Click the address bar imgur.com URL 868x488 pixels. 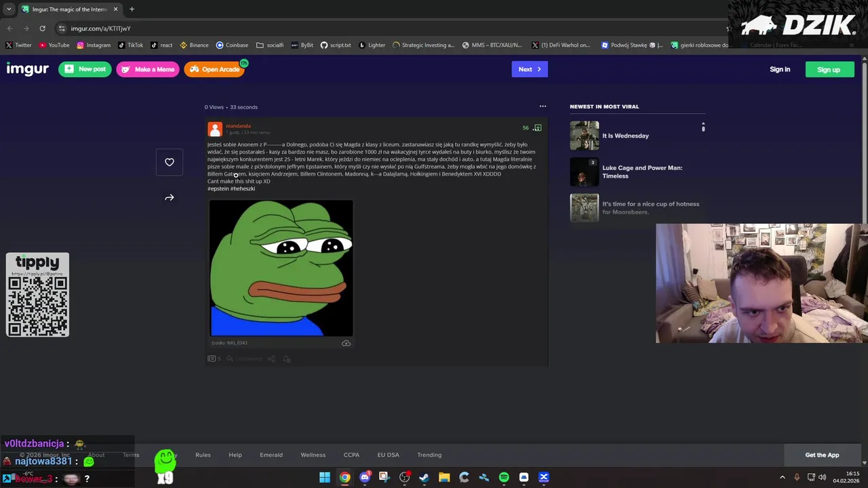point(100,28)
